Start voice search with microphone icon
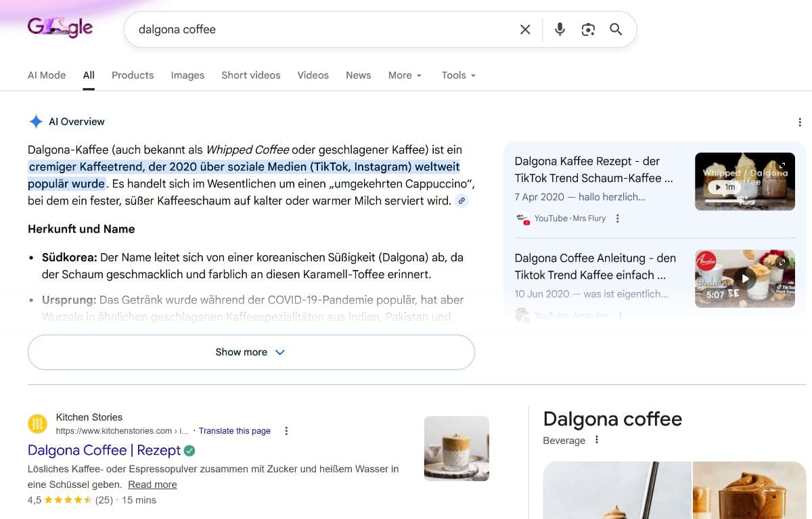Viewport: 812px width, 519px height. tap(560, 29)
